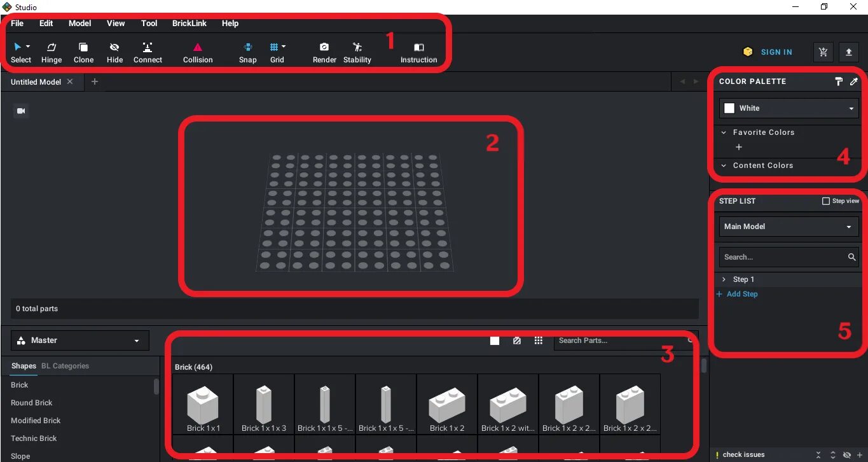Open the Edit menu

[x=46, y=24]
